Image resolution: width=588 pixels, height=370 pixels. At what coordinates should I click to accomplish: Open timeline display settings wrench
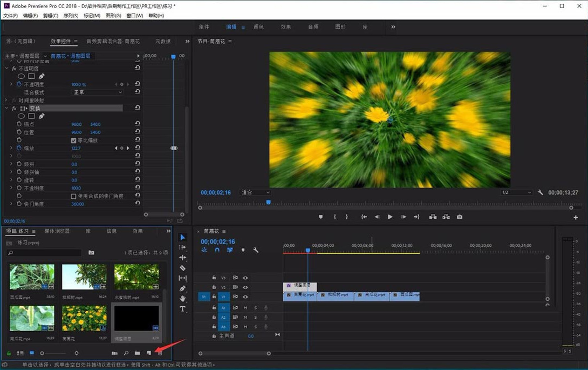[256, 250]
